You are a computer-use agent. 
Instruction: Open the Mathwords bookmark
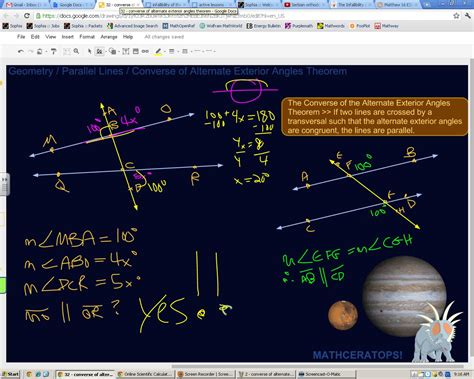point(331,26)
